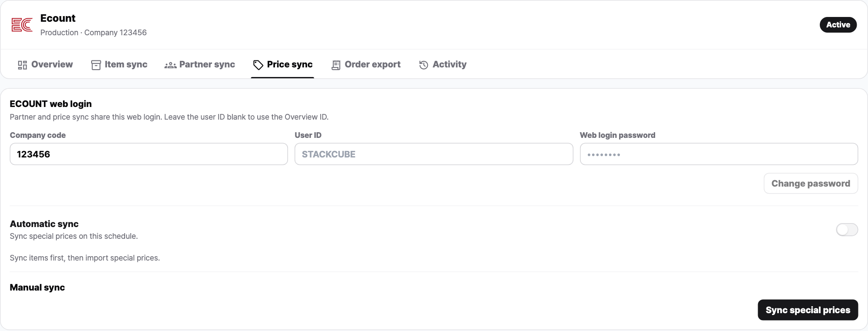Click the 'Automatic sync' heading
The height and width of the screenshot is (331, 868).
click(x=44, y=224)
